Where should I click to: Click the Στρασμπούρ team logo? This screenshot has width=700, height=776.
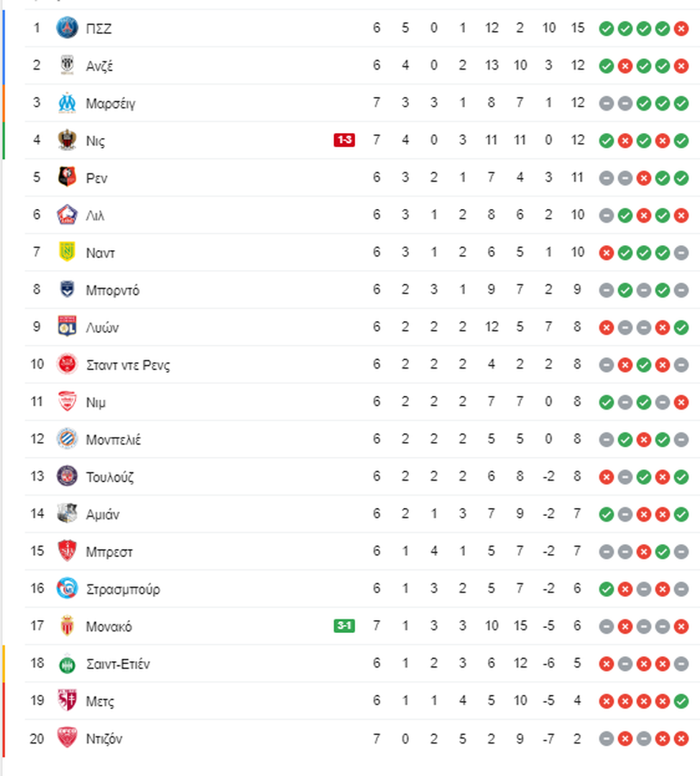(67, 588)
